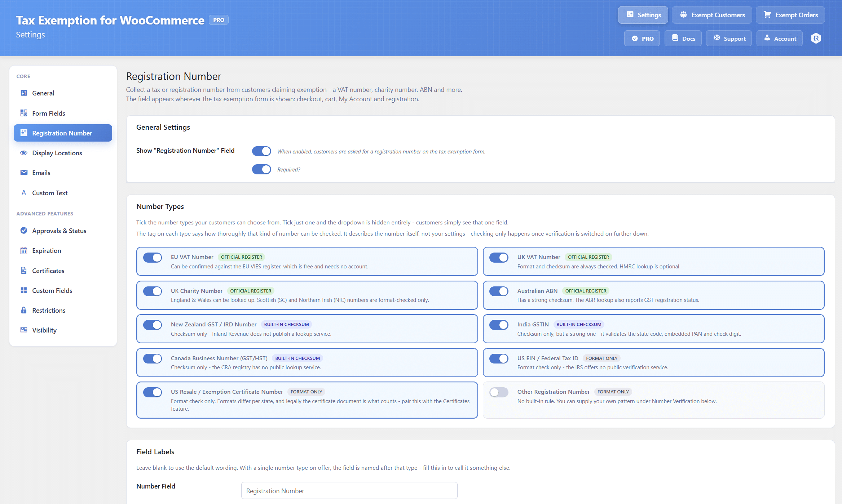Open the Certificates section
842x504 pixels.
pos(63,271)
